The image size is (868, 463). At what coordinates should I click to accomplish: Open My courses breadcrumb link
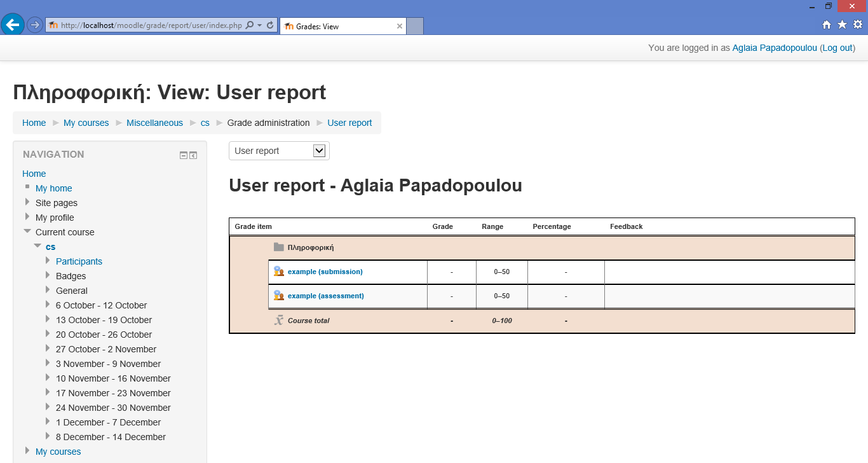(86, 123)
